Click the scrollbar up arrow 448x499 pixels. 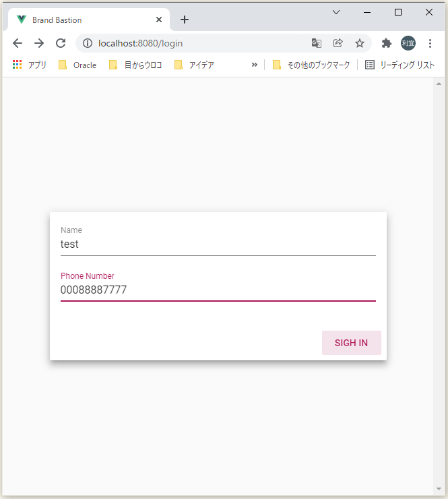point(439,84)
